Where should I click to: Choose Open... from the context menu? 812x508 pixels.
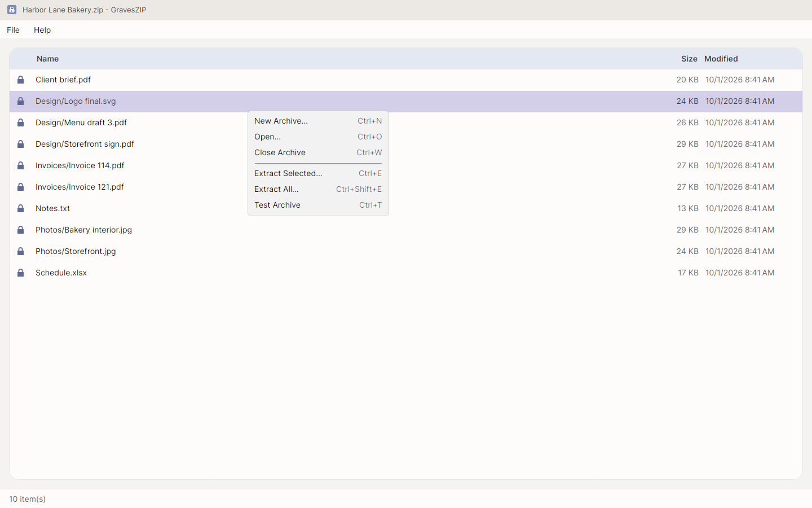318,137
